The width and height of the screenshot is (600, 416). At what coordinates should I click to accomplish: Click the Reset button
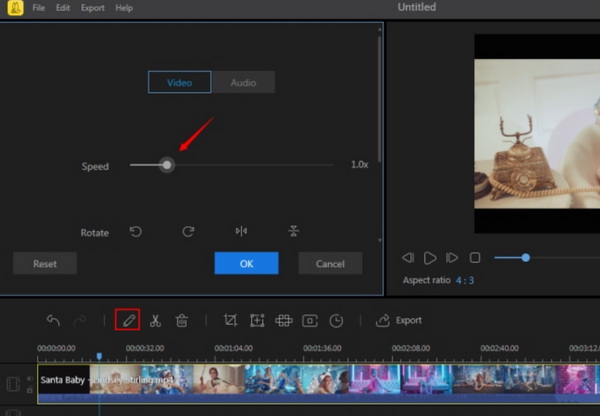[x=45, y=264]
